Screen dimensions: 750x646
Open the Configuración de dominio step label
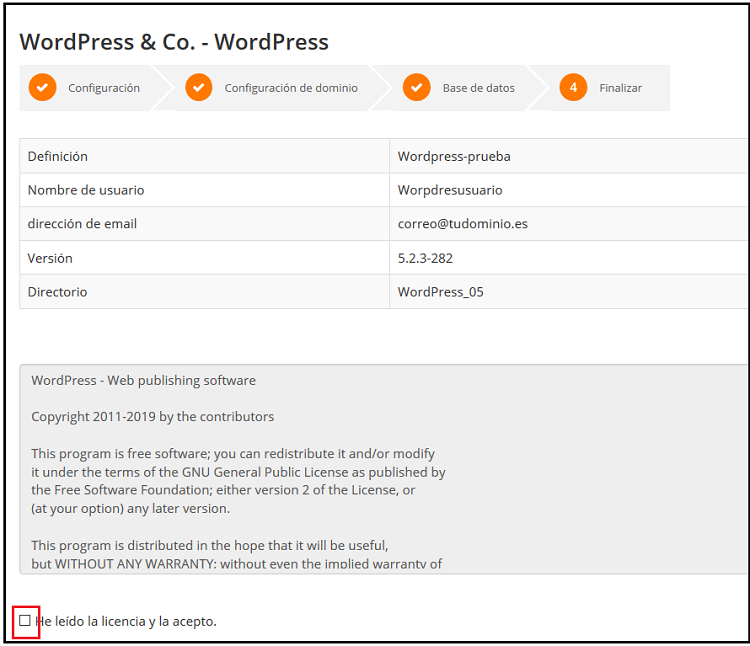pos(291,88)
